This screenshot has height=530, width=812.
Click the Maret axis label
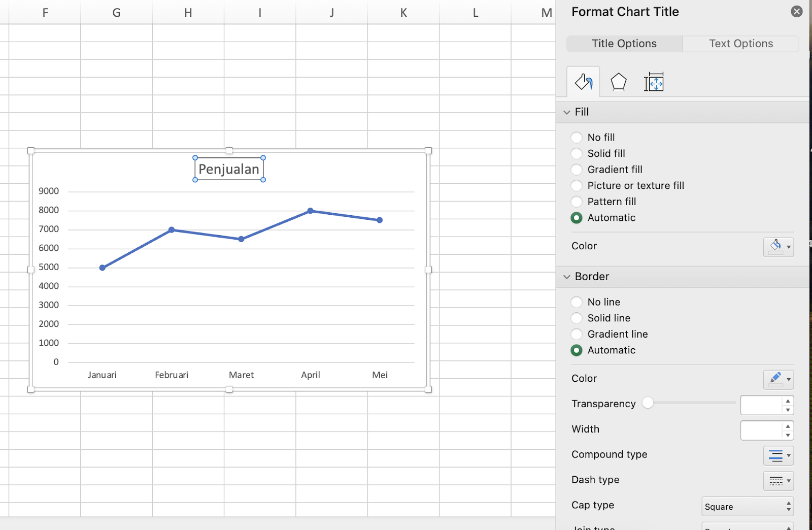point(241,375)
